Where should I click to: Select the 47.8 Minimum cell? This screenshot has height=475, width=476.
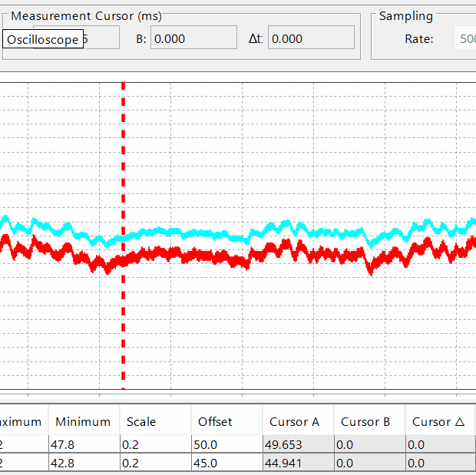(x=83, y=444)
